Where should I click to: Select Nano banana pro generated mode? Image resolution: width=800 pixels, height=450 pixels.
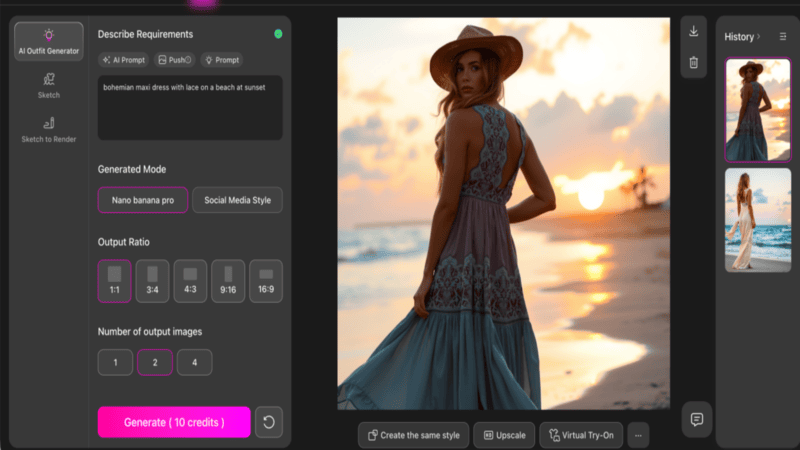[x=143, y=200]
